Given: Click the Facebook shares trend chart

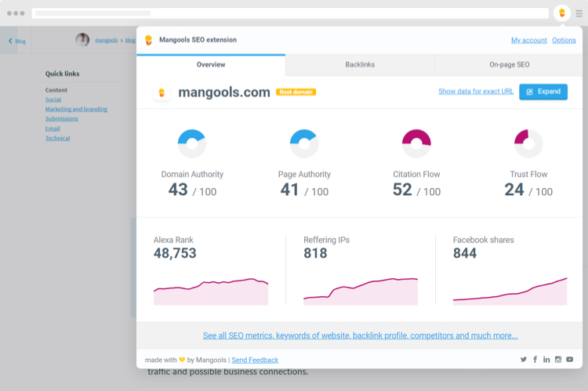Looking at the screenshot, I should click(x=510, y=291).
